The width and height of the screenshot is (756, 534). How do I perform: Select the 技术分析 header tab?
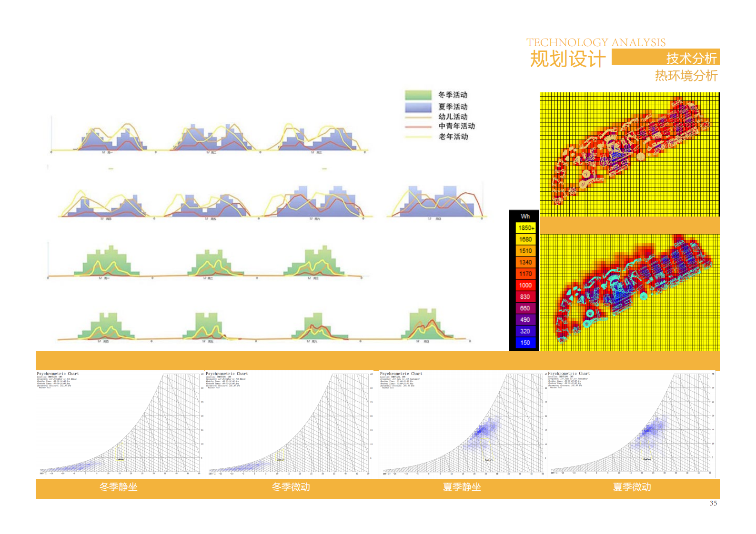point(691,58)
